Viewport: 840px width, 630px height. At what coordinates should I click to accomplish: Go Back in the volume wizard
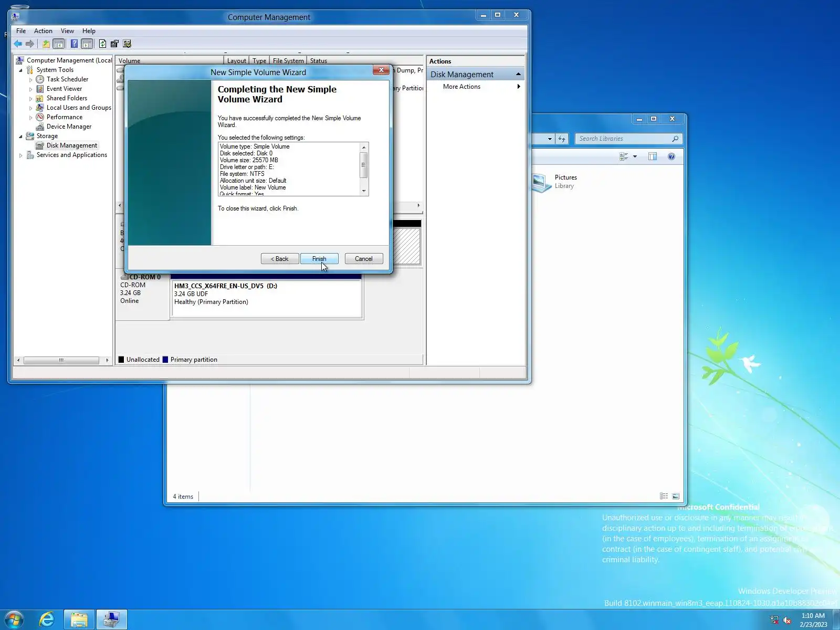click(x=280, y=259)
